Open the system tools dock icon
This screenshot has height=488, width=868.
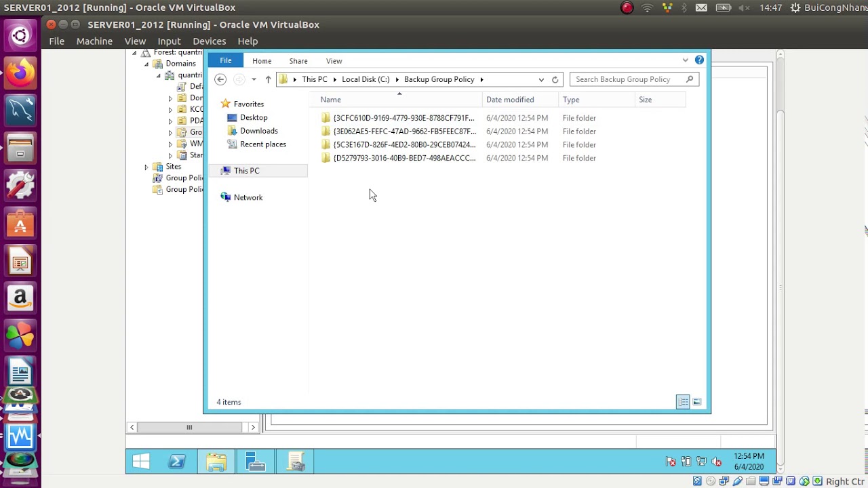pyautogui.click(x=20, y=185)
